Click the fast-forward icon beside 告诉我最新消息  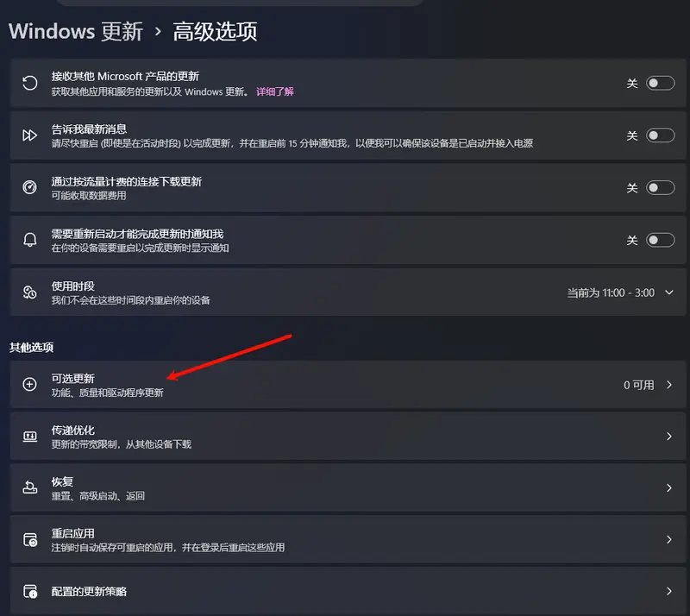(27, 135)
